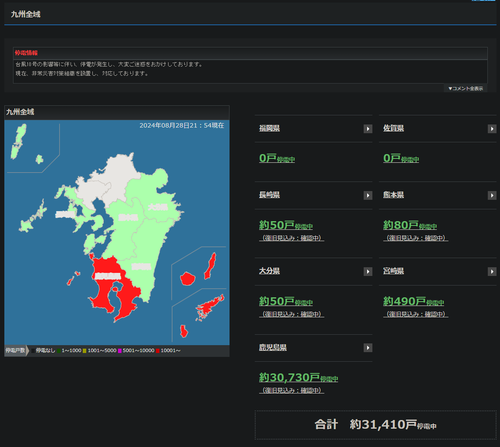The width and height of the screenshot is (500, 447).
Task: Click Kagoshima restoration estimate link
Action: click(291, 390)
